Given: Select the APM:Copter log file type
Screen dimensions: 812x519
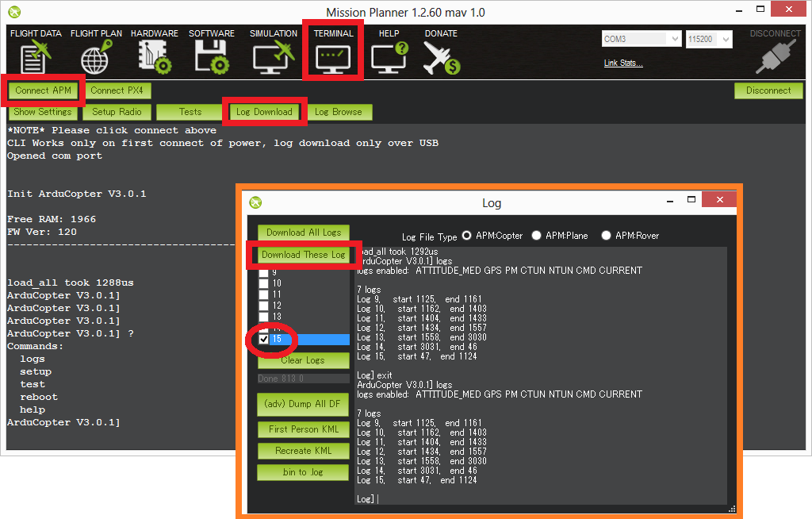Looking at the screenshot, I should (x=466, y=236).
